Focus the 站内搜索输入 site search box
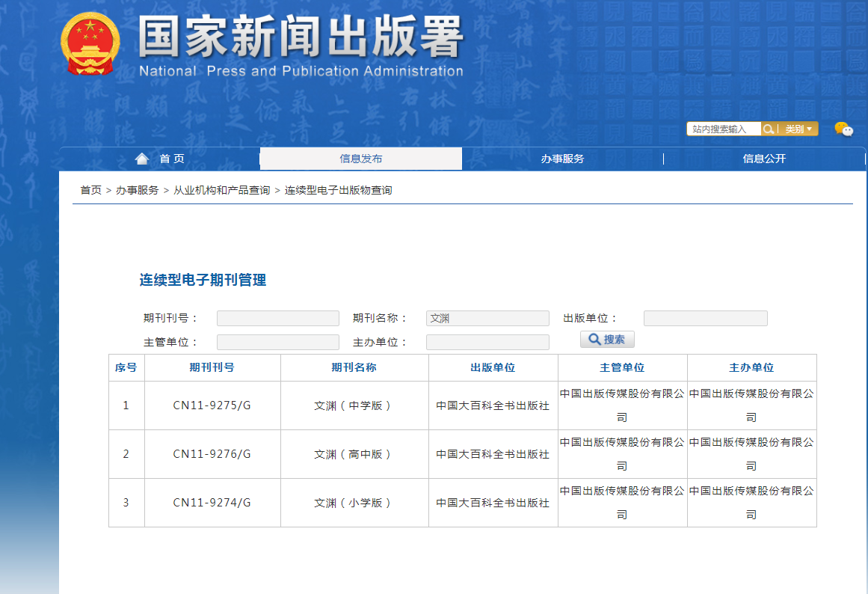This screenshot has width=868, height=594. coord(724,129)
